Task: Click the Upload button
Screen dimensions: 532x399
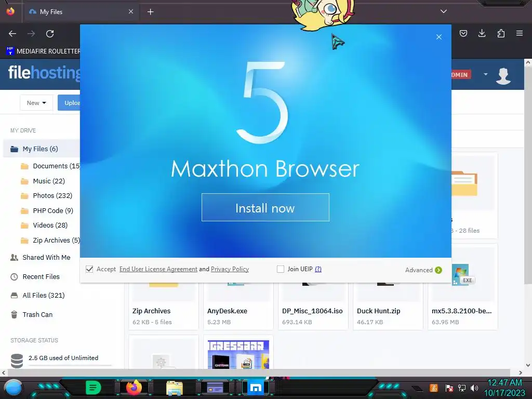Action: [x=69, y=103]
